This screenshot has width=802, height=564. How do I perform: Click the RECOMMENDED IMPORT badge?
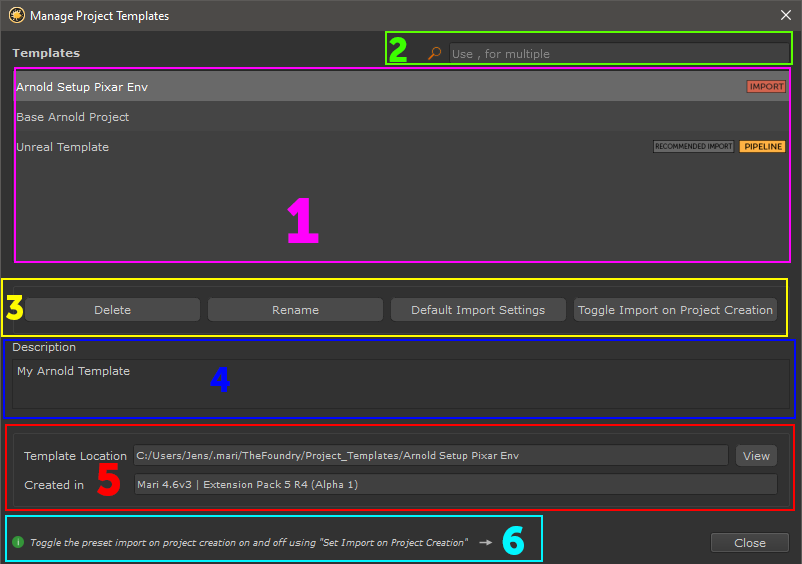point(693,147)
